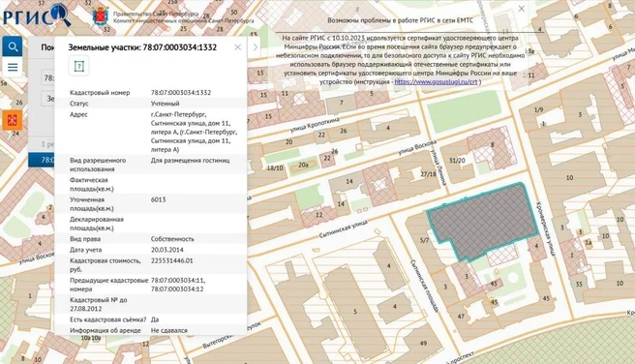
Task: Click the Saint Petersburg coat of arms emblem
Action: pyautogui.click(x=101, y=16)
